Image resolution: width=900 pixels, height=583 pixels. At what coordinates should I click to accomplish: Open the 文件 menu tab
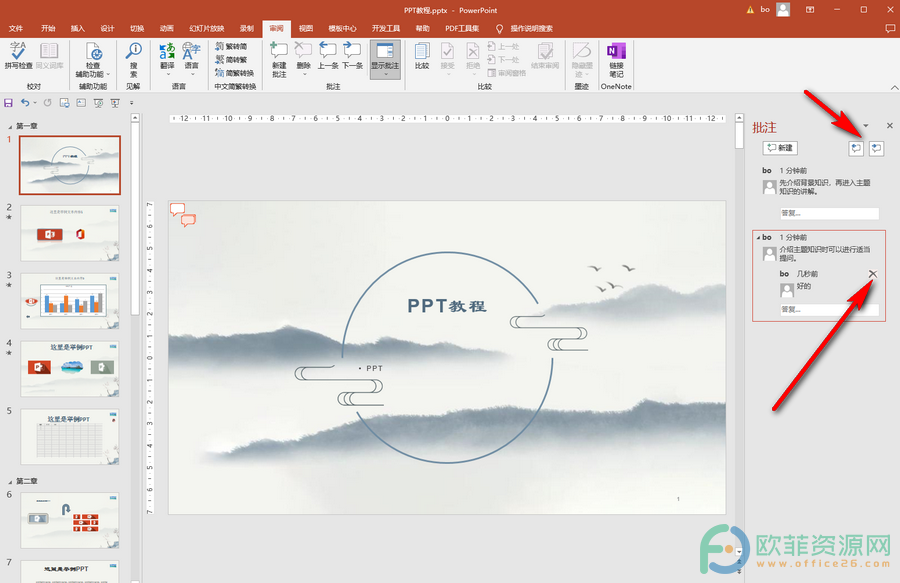tap(16, 28)
